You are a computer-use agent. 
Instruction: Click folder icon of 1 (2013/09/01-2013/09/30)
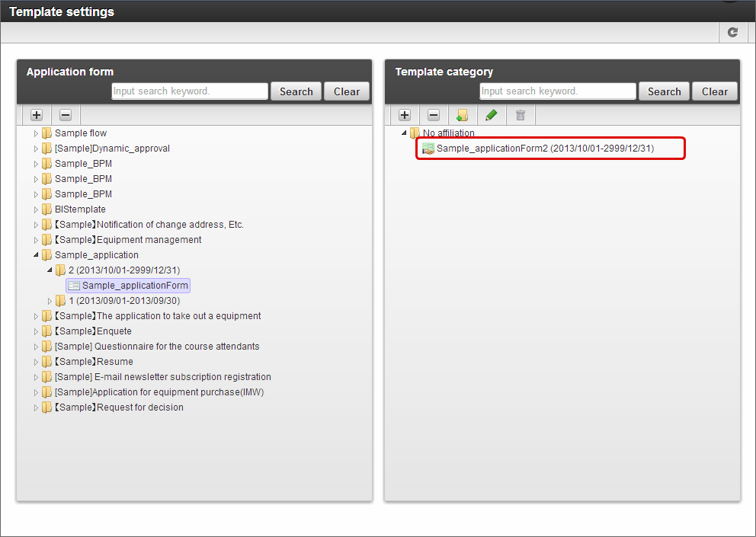(x=60, y=301)
